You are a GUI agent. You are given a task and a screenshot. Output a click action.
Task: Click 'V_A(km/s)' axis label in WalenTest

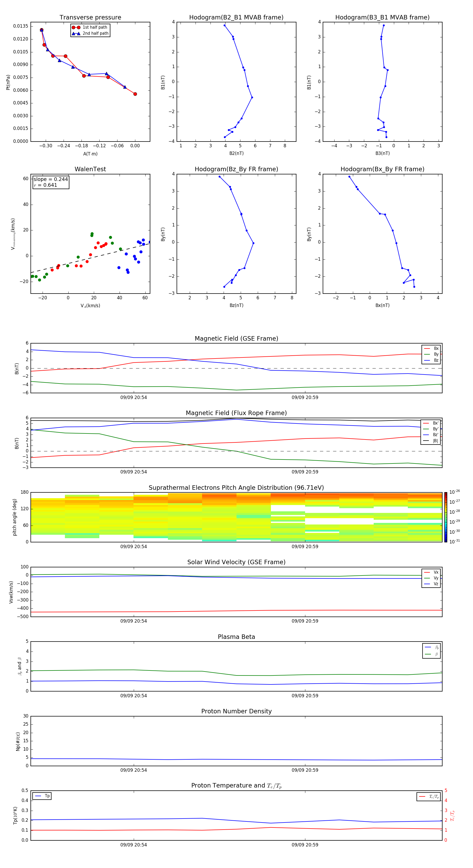tap(90, 306)
